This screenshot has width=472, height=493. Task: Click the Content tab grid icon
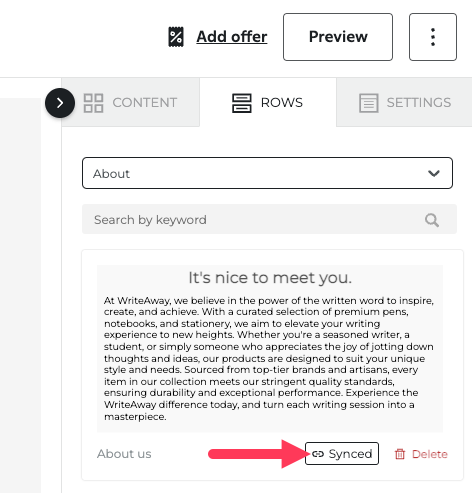pyautogui.click(x=93, y=103)
